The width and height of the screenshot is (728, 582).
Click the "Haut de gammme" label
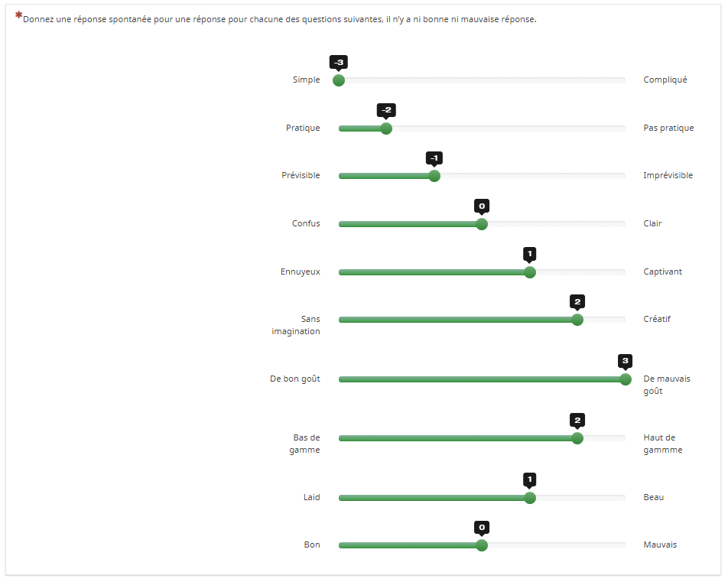(x=663, y=444)
